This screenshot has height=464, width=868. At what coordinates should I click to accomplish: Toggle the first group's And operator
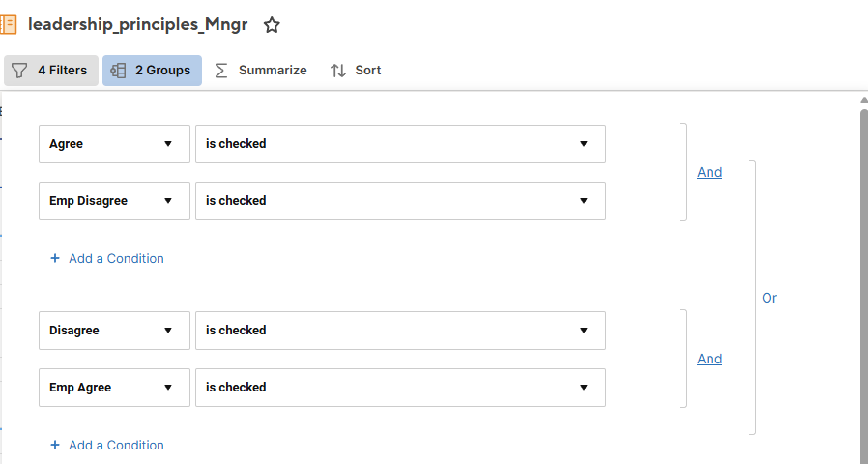[709, 172]
